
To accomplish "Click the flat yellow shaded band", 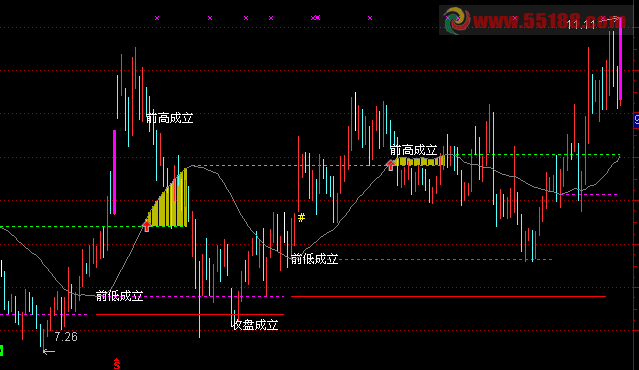I will 421,162.
